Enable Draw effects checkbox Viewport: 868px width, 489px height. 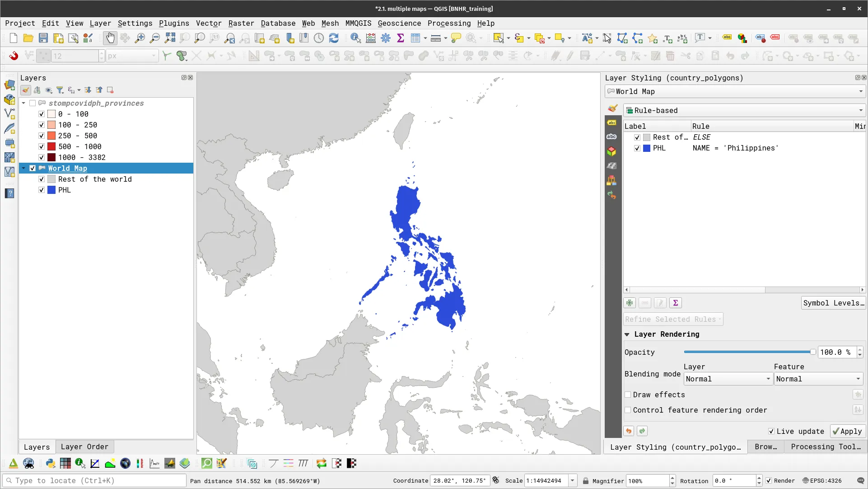tap(628, 395)
